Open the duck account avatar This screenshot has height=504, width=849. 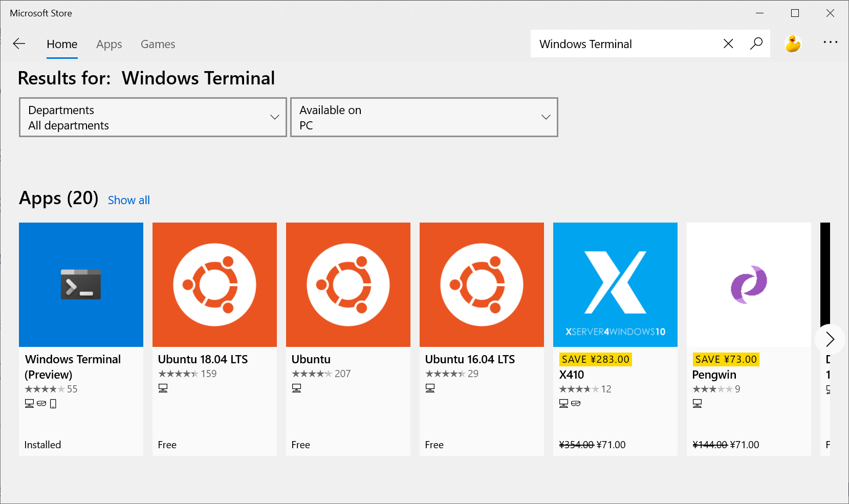[x=793, y=43]
